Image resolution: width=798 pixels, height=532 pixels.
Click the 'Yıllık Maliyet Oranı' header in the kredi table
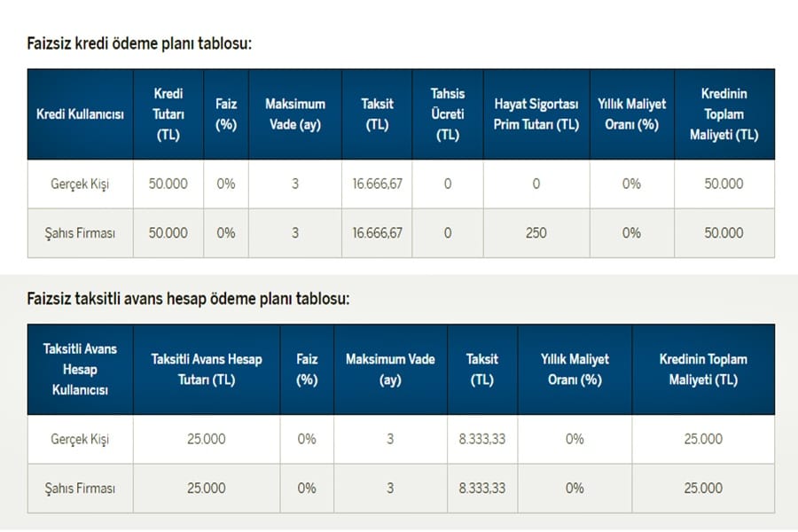click(631, 114)
